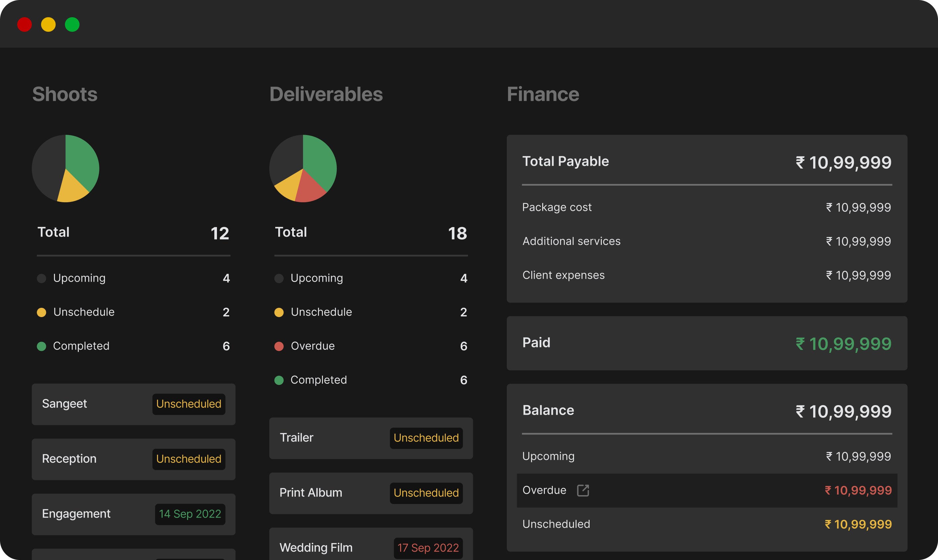The height and width of the screenshot is (560, 938).
Task: Click the yellow Unschedule dot under Shoots
Action: pyautogui.click(x=41, y=312)
